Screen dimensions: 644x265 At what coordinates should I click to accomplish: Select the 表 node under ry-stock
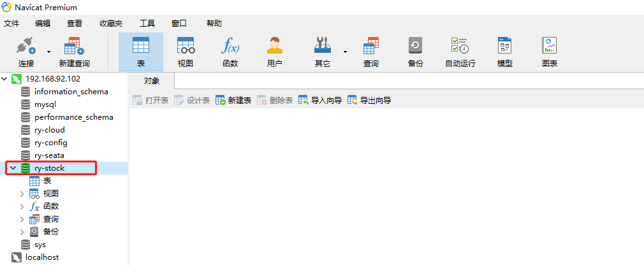tap(47, 181)
